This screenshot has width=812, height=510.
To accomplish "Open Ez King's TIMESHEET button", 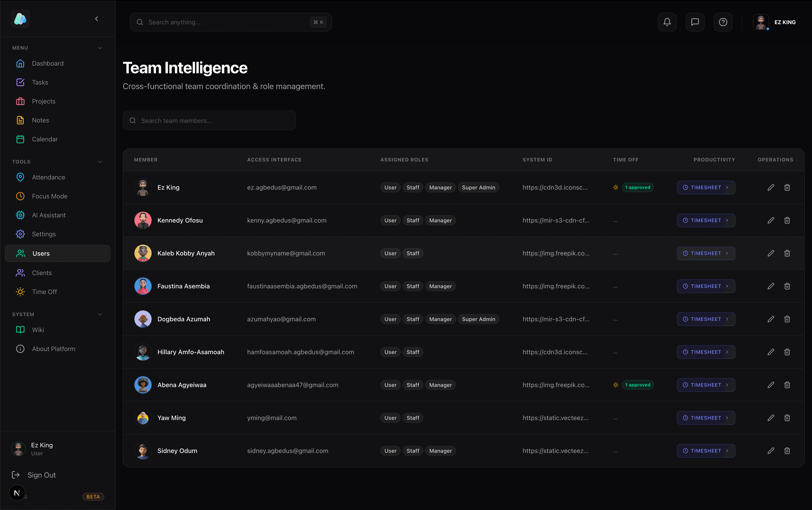I will (x=706, y=187).
